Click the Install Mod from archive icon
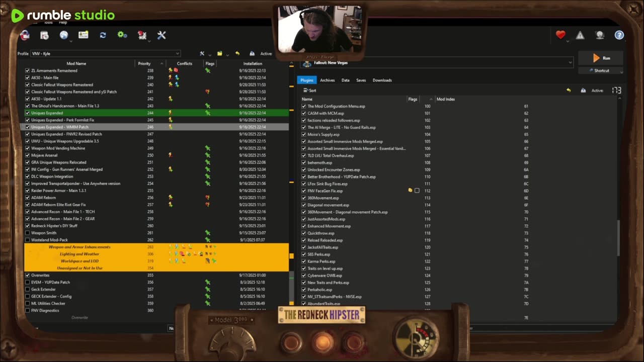This screenshot has height=362, width=644. click(44, 35)
